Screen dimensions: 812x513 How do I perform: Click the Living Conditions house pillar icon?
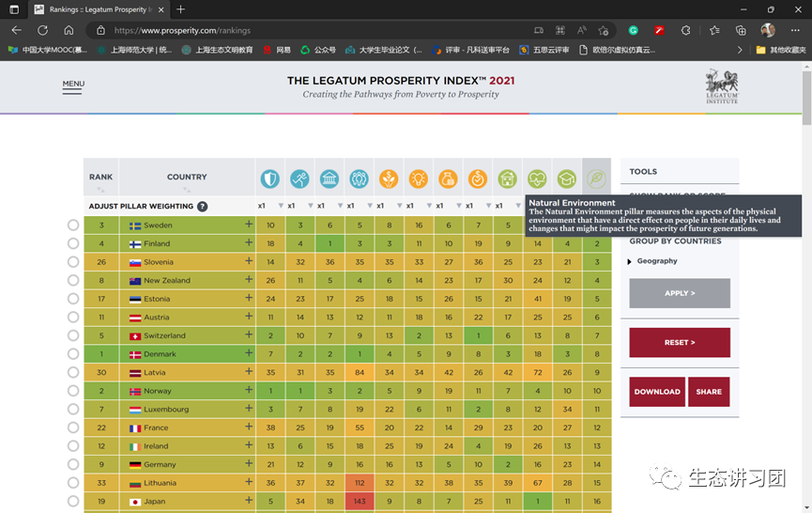[508, 179]
